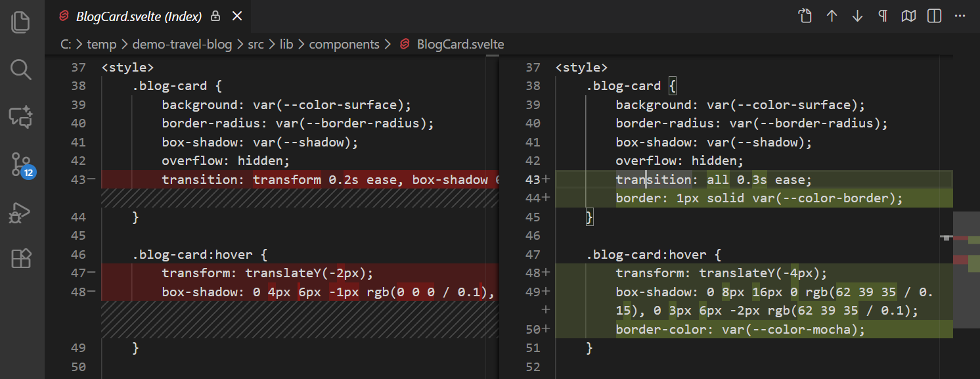
Task: Click the Open Changes swap icon
Action: [805, 16]
